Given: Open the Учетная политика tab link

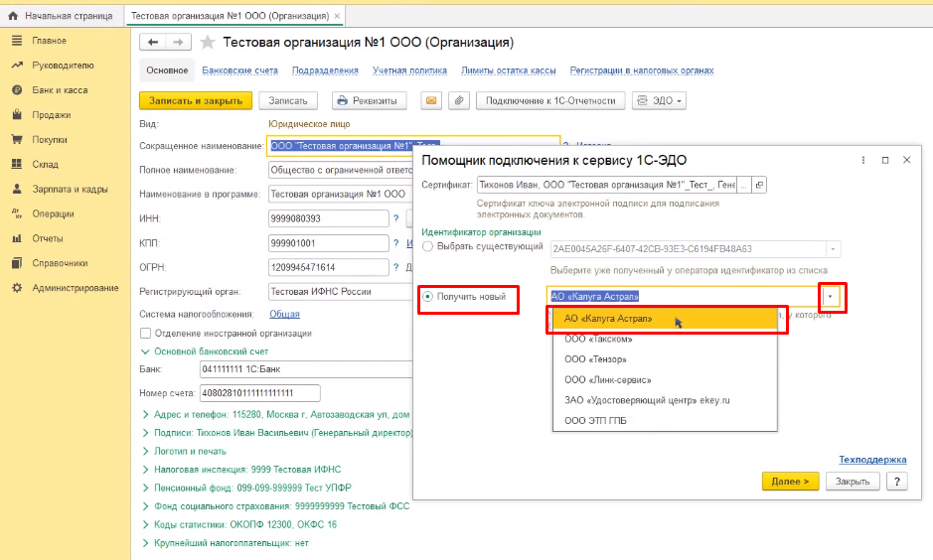Looking at the screenshot, I should pos(409,70).
